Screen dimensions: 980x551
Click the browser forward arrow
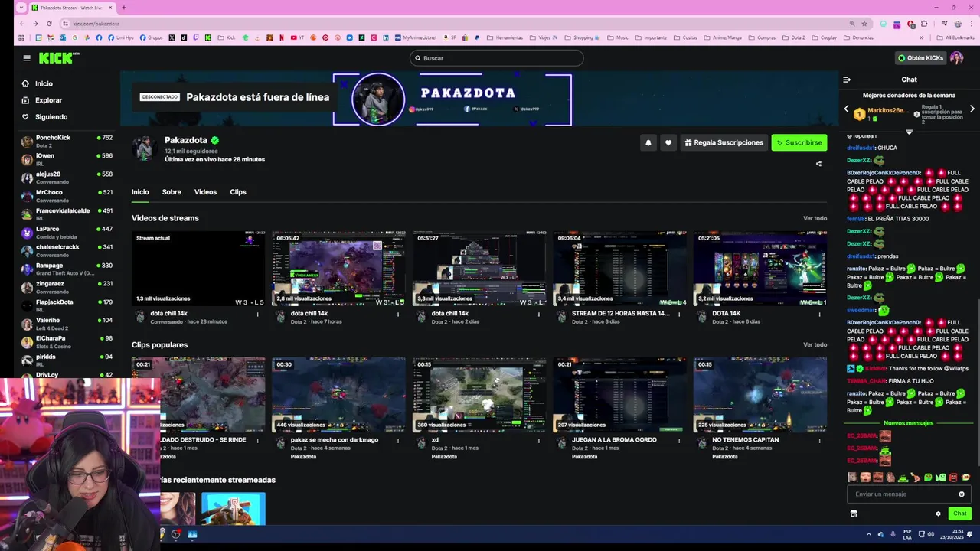click(36, 24)
